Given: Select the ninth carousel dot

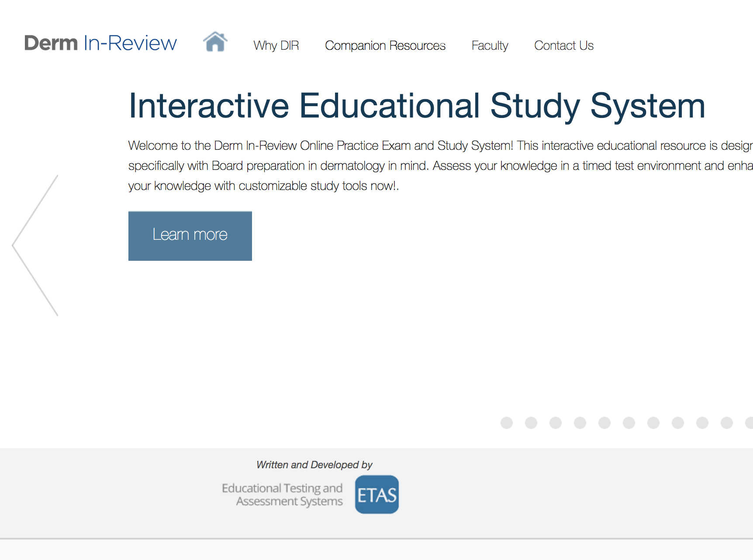Looking at the screenshot, I should pos(702,423).
